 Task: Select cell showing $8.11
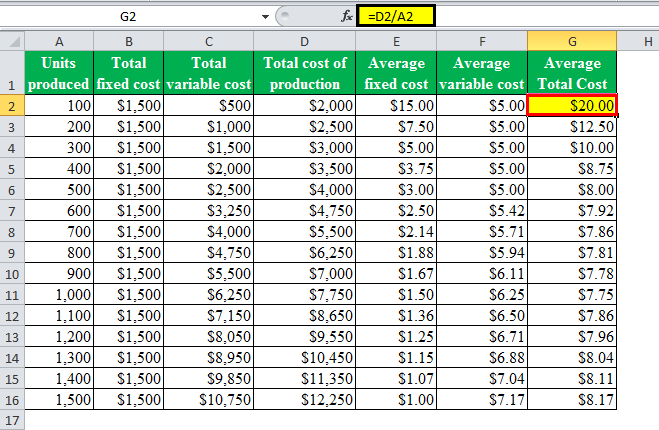click(x=572, y=378)
